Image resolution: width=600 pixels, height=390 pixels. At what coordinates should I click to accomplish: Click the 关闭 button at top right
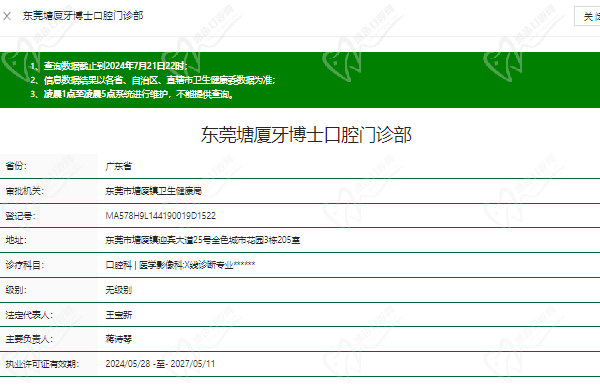[587, 16]
